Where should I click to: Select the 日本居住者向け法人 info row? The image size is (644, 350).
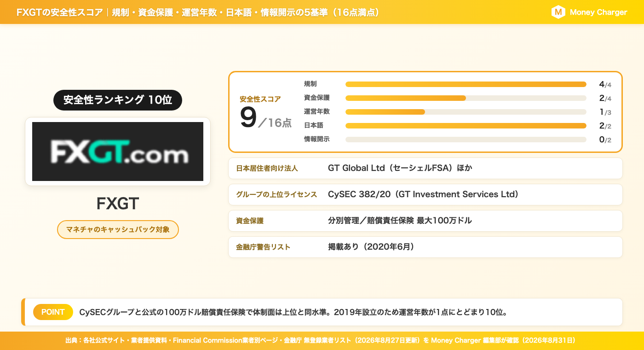(425, 169)
